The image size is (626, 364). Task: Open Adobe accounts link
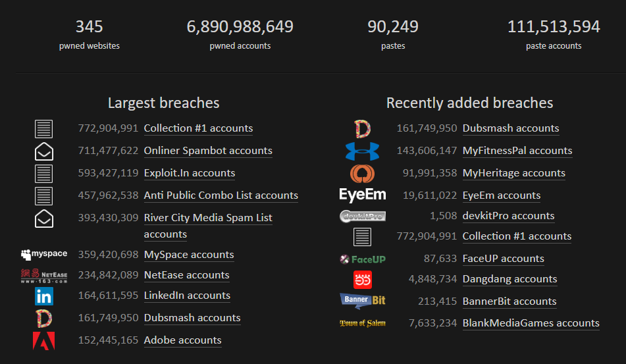point(182,340)
